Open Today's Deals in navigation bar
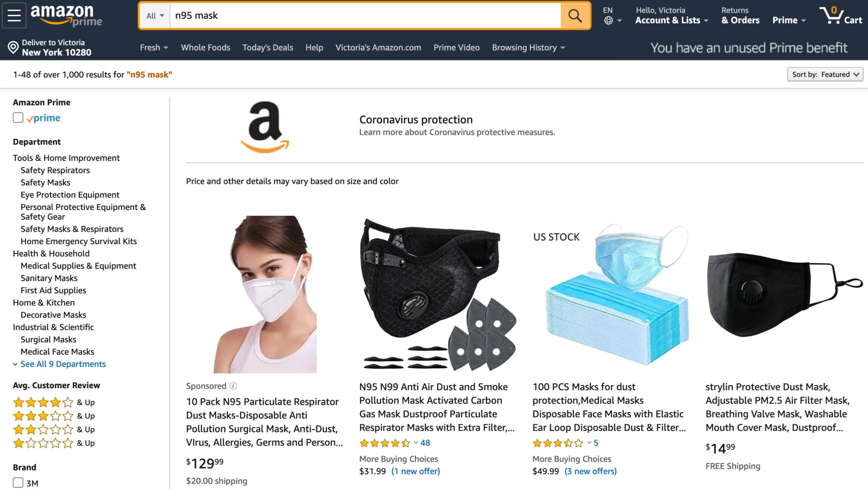The height and width of the screenshot is (489, 868). click(268, 47)
